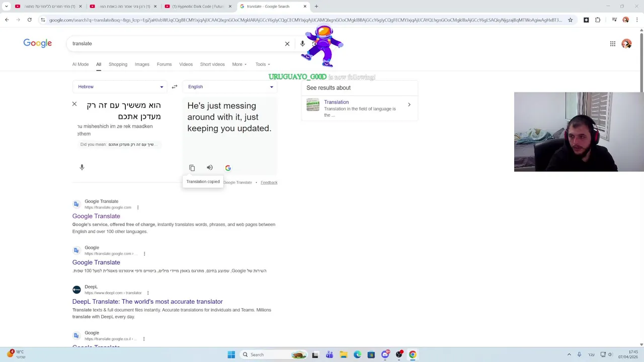Expand More search filters
Image resolution: width=644 pixels, height=362 pixels.
[239, 64]
